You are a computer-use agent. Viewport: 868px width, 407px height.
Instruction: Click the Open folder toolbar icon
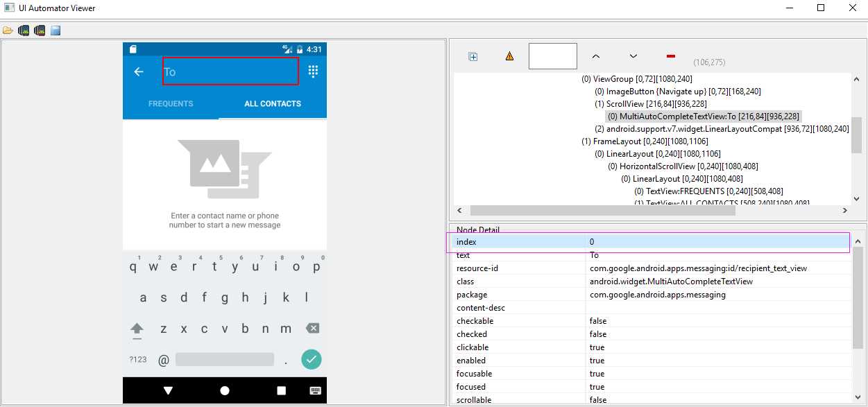point(8,31)
